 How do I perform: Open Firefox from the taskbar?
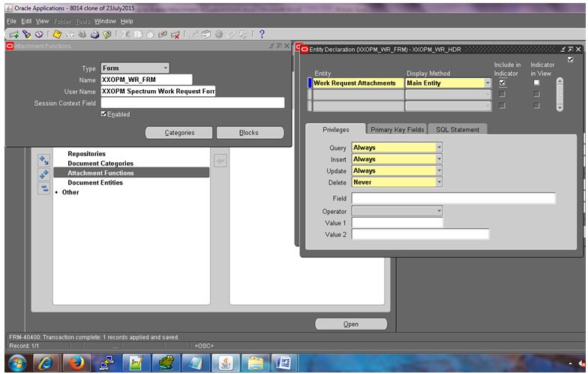(x=76, y=363)
